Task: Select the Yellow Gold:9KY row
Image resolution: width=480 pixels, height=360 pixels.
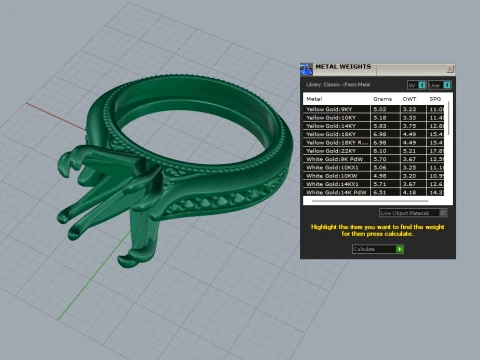Action: (373, 109)
